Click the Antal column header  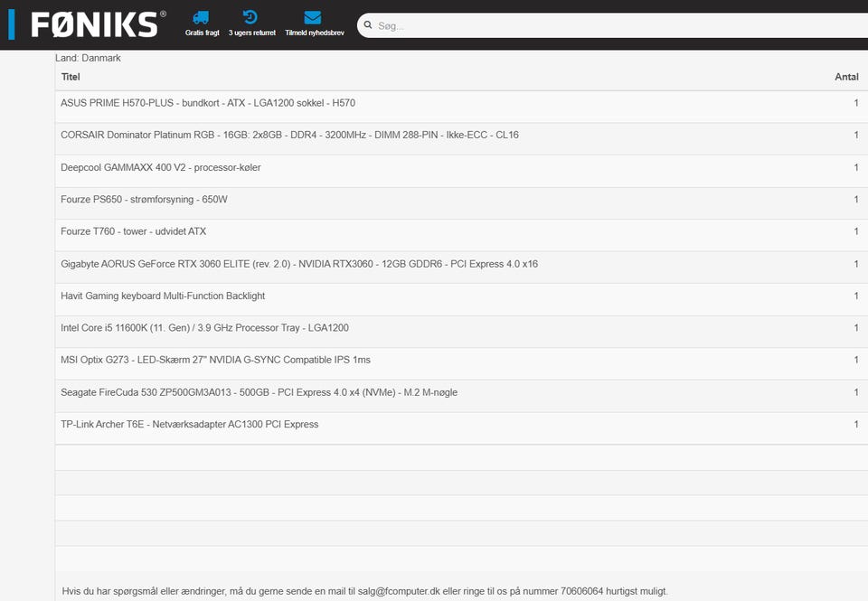(x=846, y=77)
